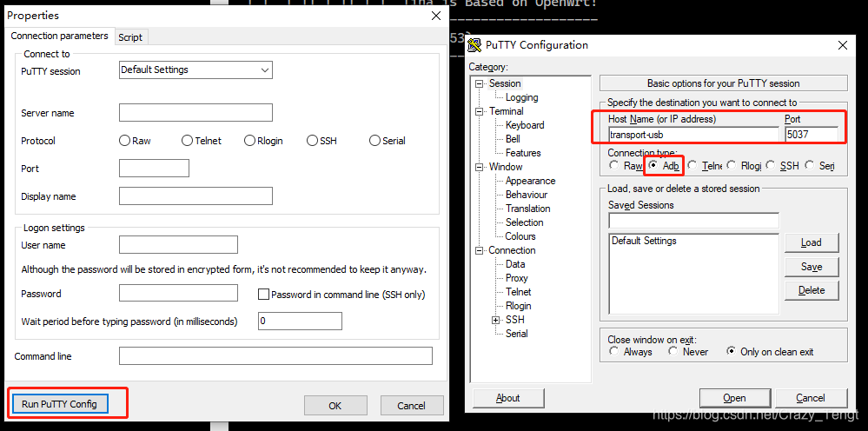868x431 pixels.
Task: Choose Telnet connection type in PuTTY
Action: (x=692, y=165)
